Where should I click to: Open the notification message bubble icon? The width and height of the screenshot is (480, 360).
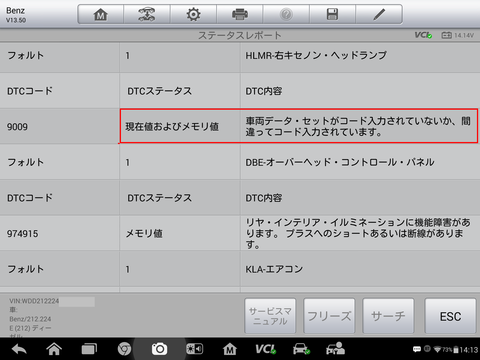pyautogui.click(x=417, y=349)
